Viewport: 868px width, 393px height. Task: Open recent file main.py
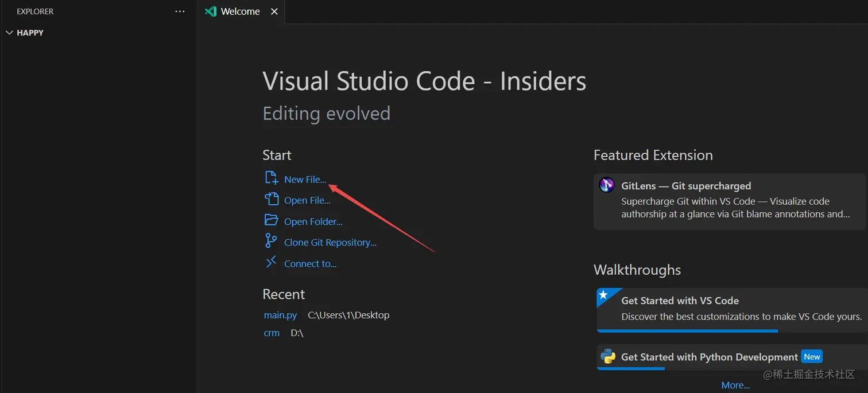(x=280, y=315)
